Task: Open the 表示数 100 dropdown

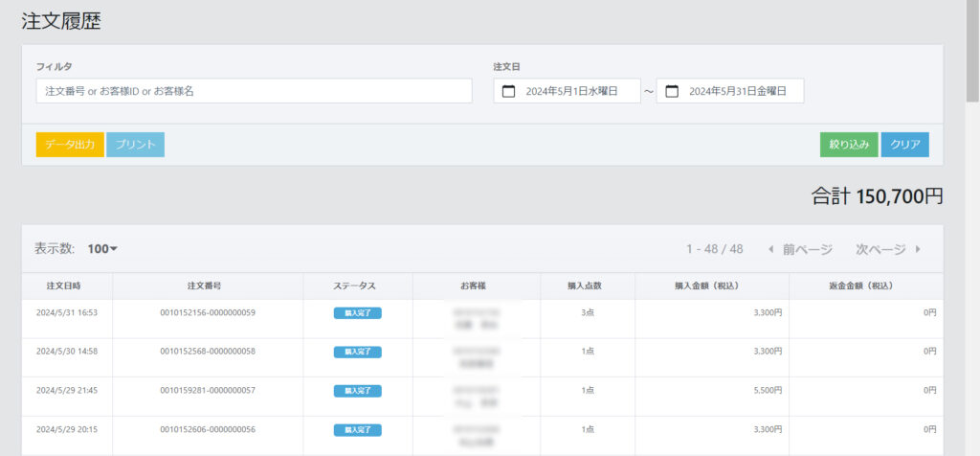Action: point(102,249)
